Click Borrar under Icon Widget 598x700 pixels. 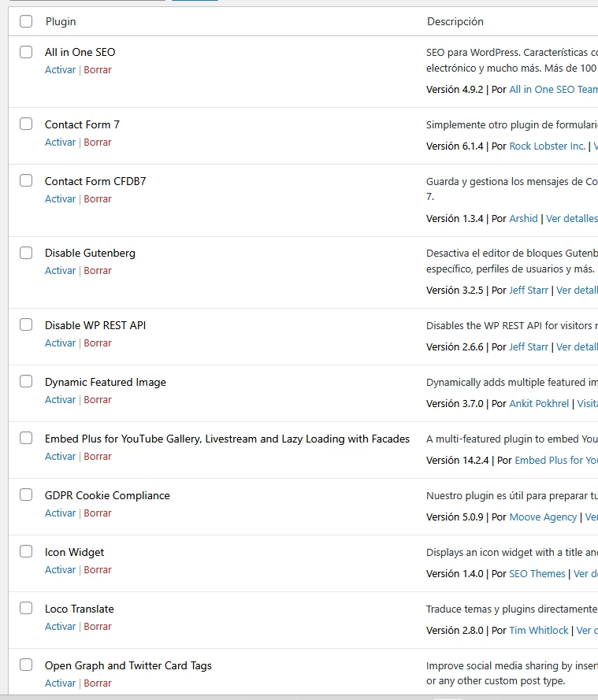point(98,569)
